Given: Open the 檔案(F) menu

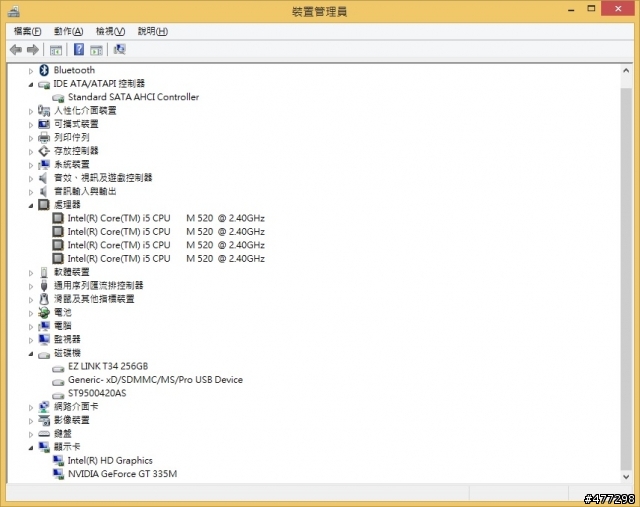Looking at the screenshot, I should pos(27,31).
